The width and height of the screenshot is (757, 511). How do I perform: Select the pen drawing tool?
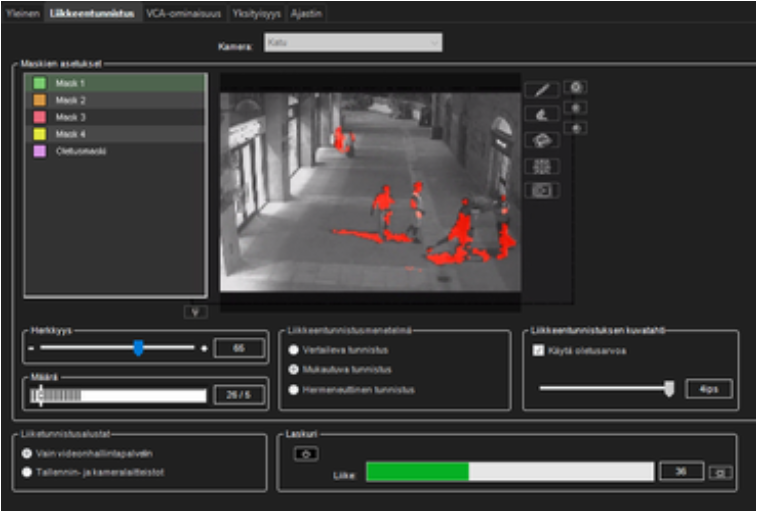coord(541,90)
